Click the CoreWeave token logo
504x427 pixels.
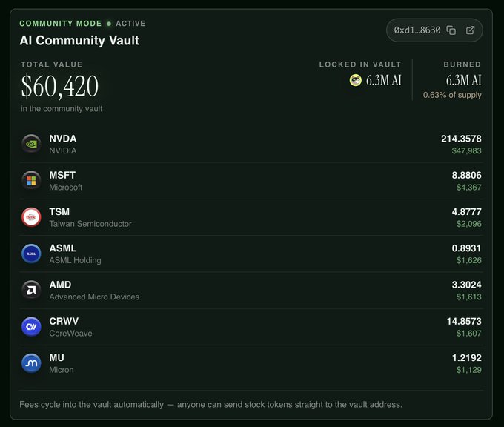pos(31,327)
